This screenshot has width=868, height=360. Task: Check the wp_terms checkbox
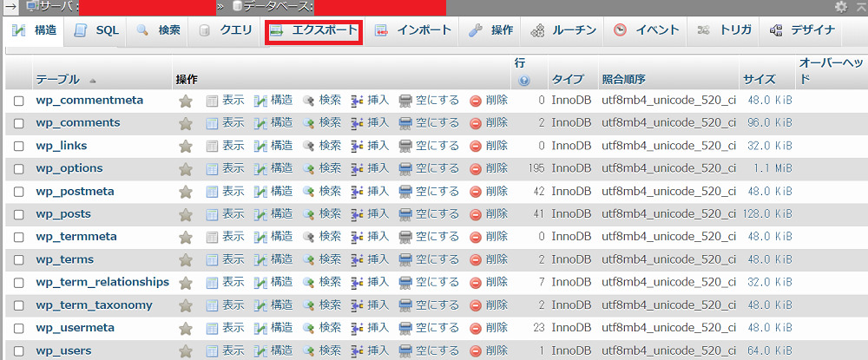click(19, 260)
